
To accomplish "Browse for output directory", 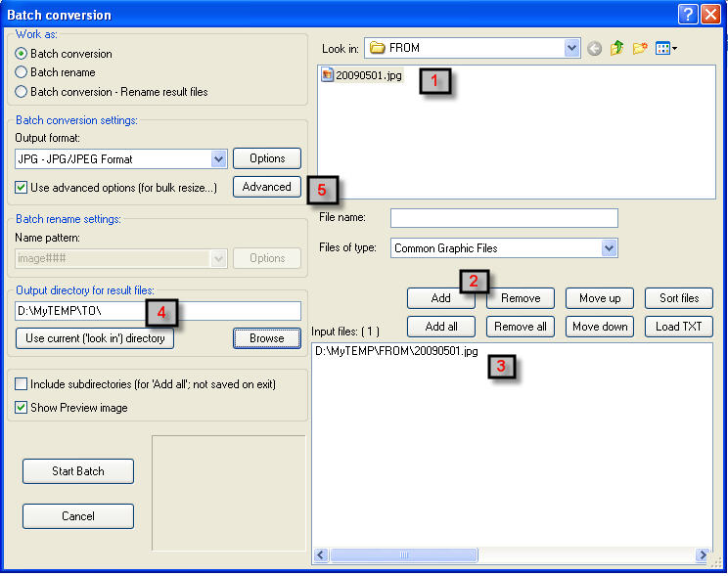I will 266,338.
